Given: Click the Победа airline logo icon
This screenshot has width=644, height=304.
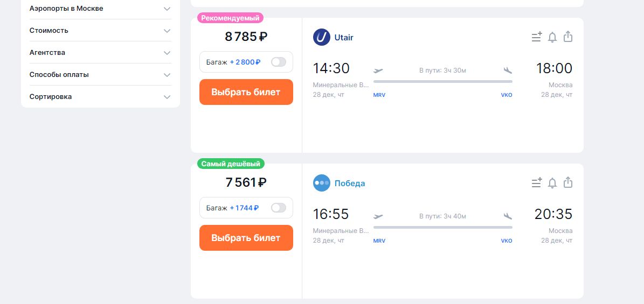Looking at the screenshot, I should point(322,183).
